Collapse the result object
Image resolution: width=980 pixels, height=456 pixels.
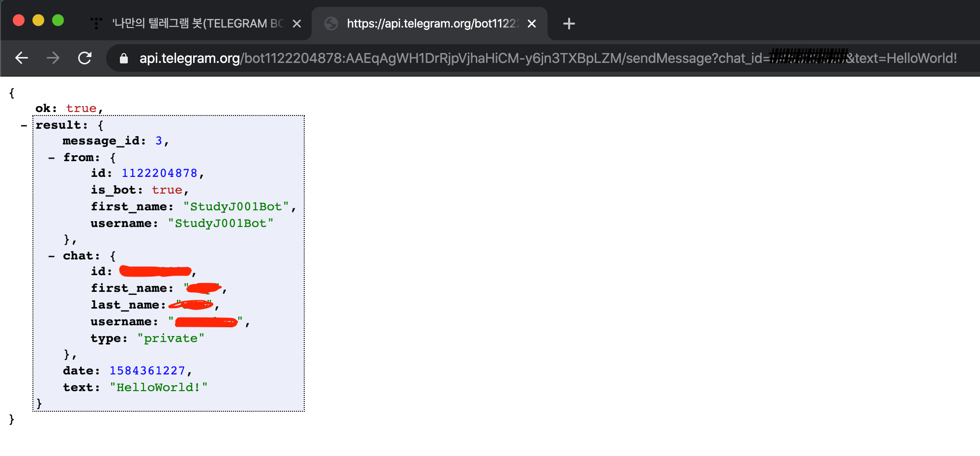pyautogui.click(x=24, y=126)
